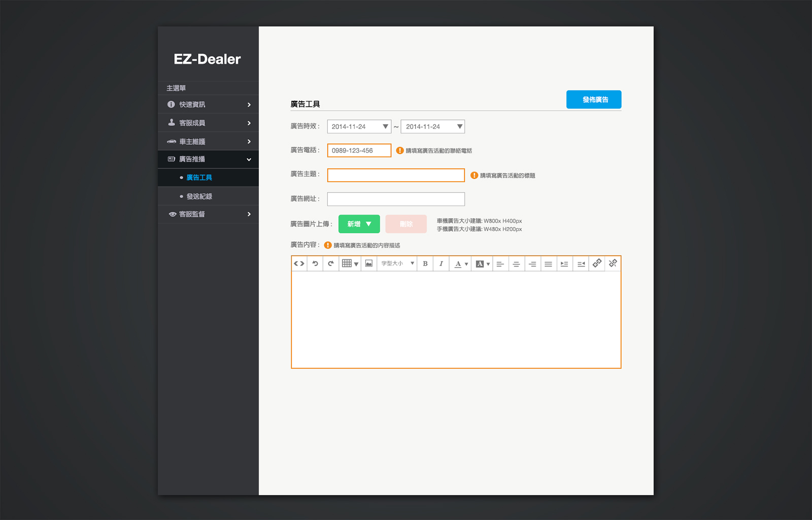Click the source code view icon
The image size is (812, 520).
(299, 264)
